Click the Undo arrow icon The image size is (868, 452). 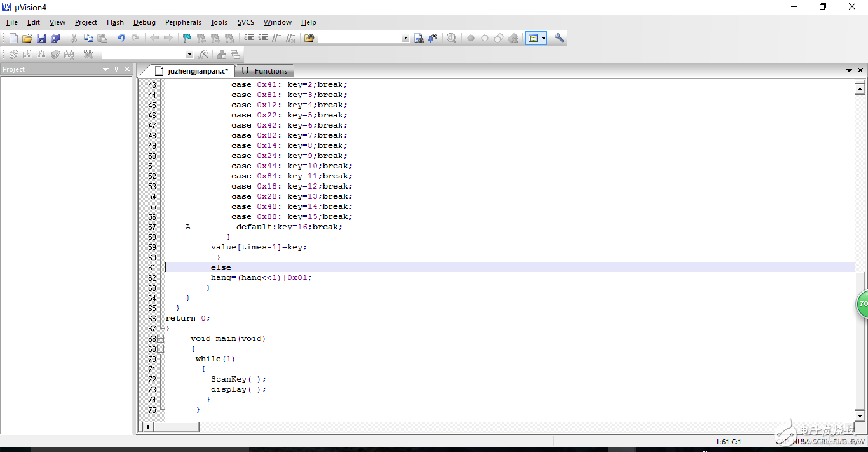(121, 38)
